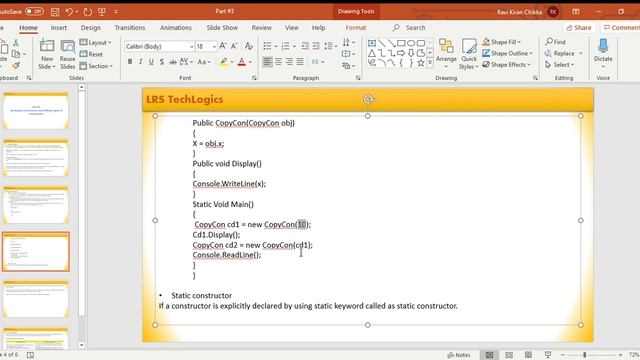Viewport: 640px width, 360px height.
Task: Go to the Transitions tab
Action: coord(130,28)
